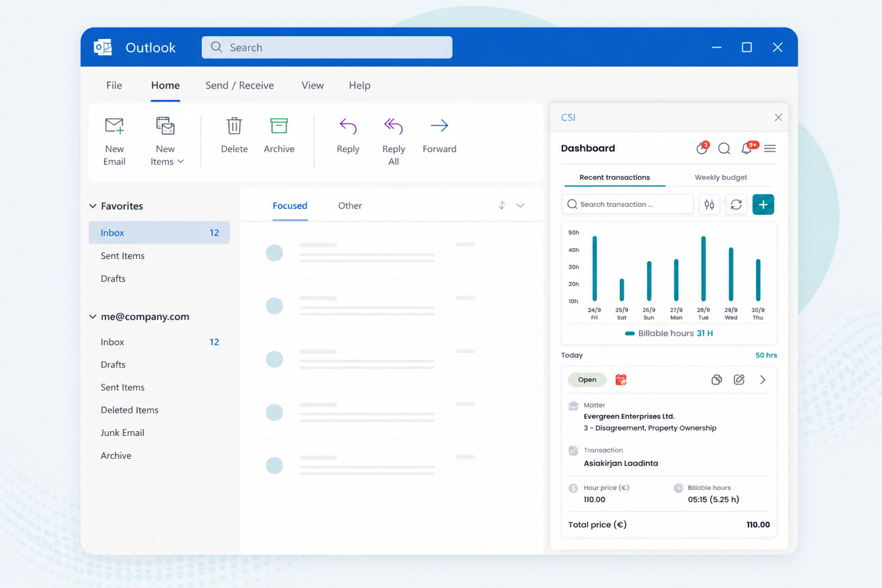Switch to the Focused inbox tab
The image size is (882, 588).
pos(290,206)
